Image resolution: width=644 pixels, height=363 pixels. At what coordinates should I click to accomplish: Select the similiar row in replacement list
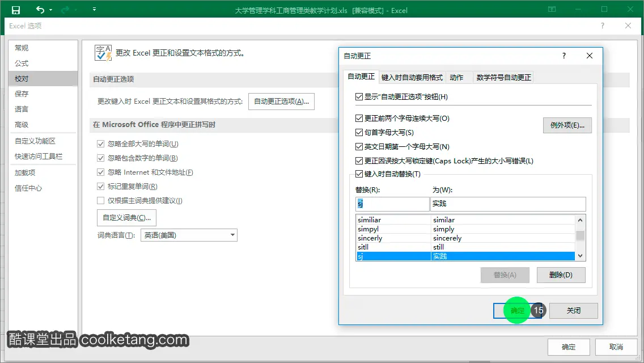coord(465,220)
